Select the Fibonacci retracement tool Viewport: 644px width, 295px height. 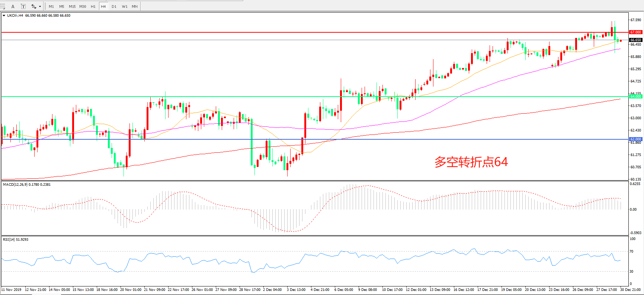(3, 6)
